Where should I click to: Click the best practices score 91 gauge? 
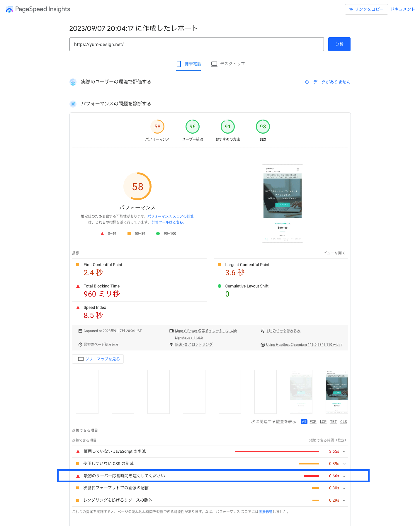click(x=227, y=127)
